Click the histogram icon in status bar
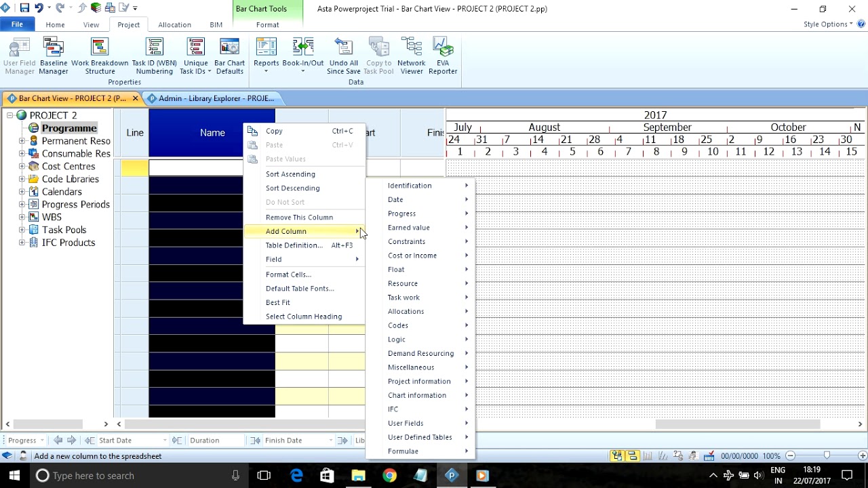Screen dimensions: 868x488 [x=648, y=456]
